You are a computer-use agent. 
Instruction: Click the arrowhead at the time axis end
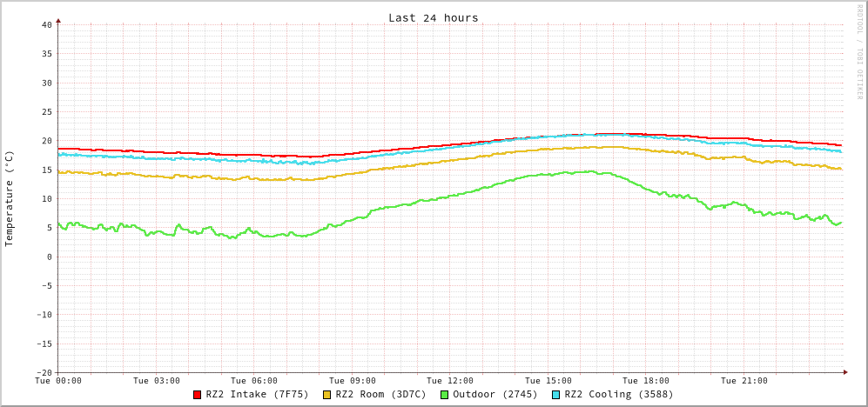[844, 372]
